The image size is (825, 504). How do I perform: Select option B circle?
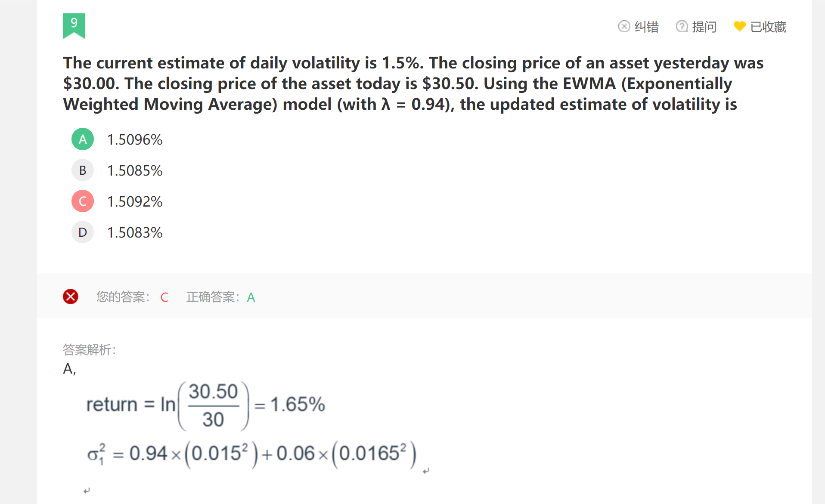pos(83,170)
